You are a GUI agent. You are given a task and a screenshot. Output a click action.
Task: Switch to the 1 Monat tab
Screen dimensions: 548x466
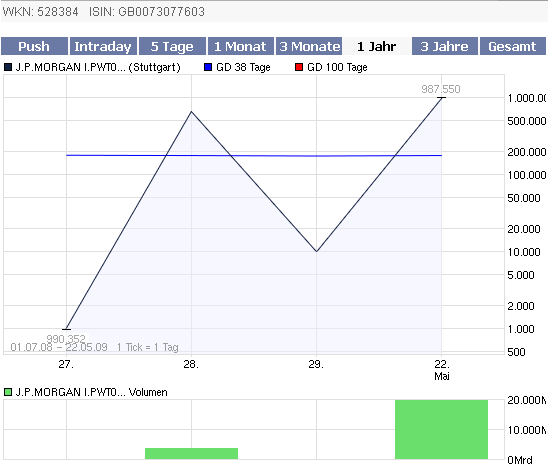click(x=240, y=46)
